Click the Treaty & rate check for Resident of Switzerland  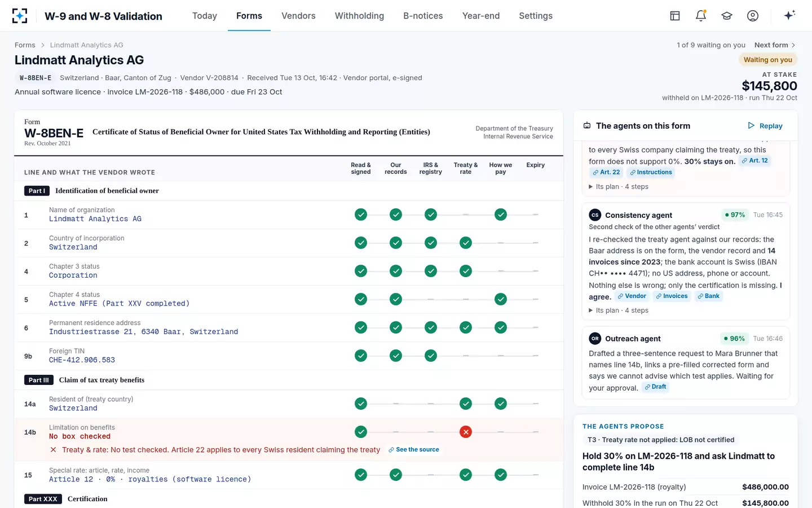466,404
